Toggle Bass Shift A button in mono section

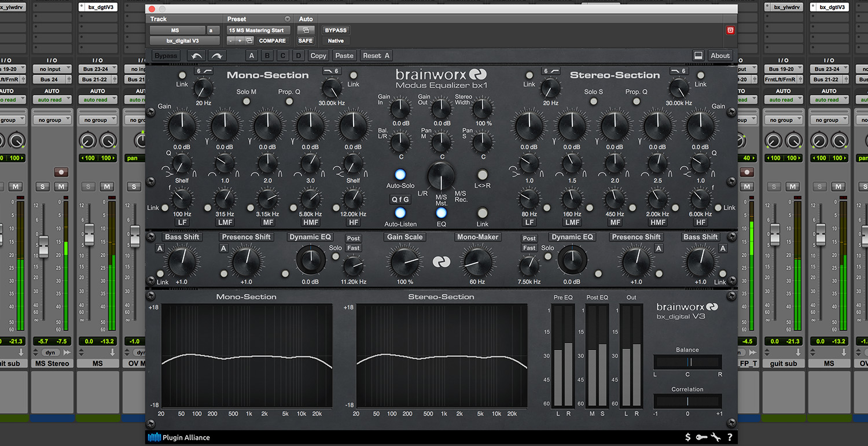point(160,248)
